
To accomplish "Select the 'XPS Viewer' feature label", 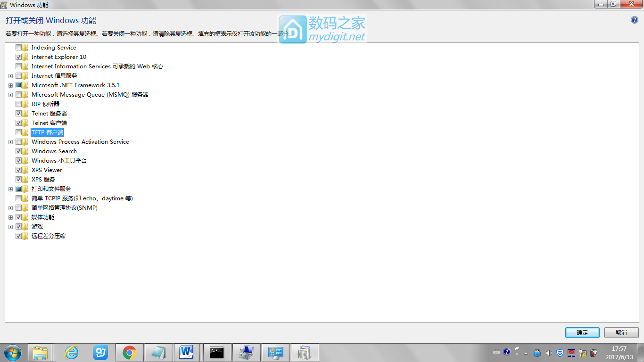I will point(47,170).
